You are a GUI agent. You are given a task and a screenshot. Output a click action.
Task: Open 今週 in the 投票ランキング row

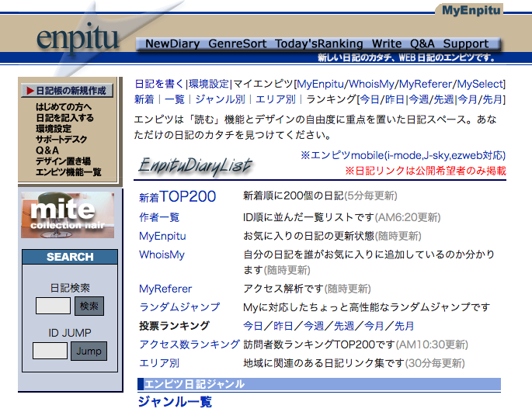click(314, 326)
